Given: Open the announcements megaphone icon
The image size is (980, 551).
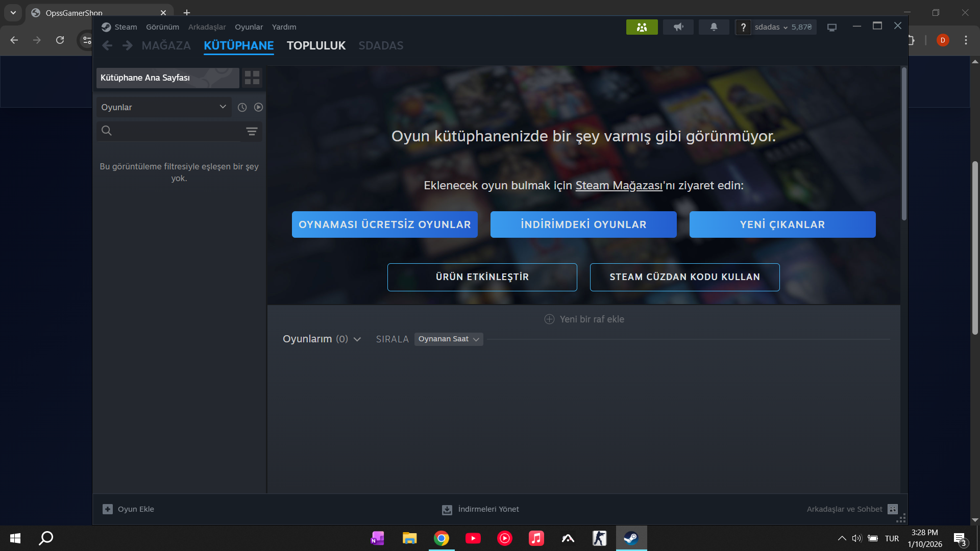Looking at the screenshot, I should coord(678,27).
